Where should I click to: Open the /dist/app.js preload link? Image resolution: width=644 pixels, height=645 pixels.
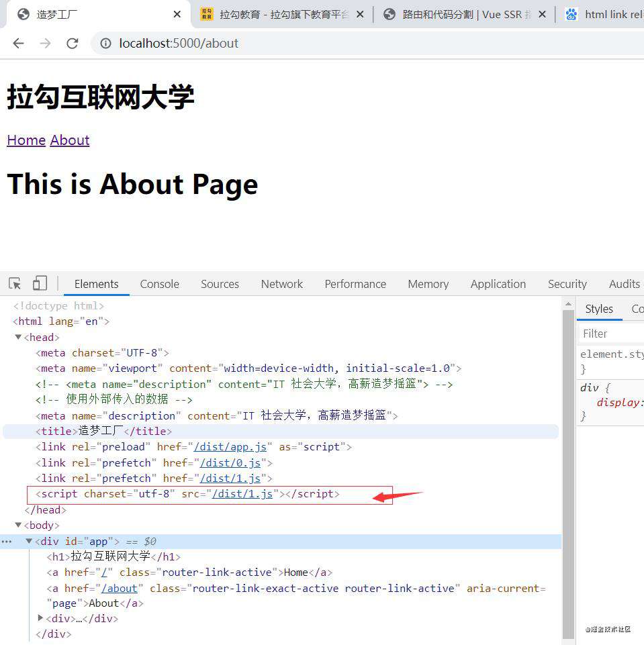230,447
